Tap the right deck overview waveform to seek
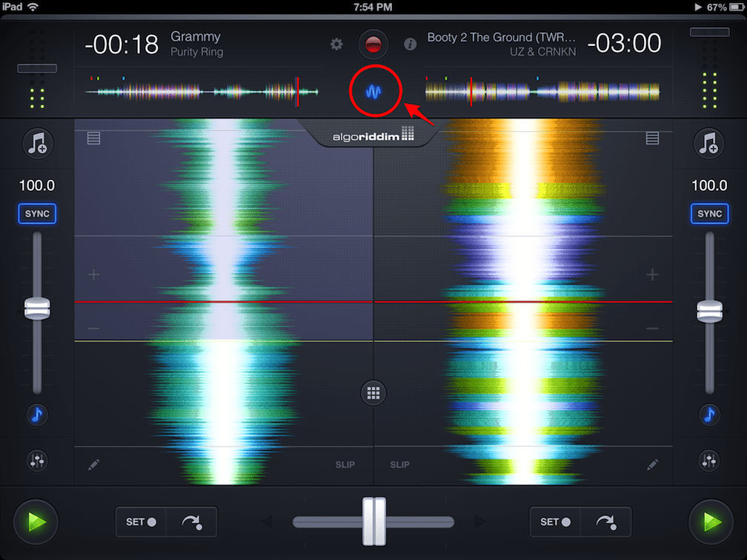Image resolution: width=747 pixels, height=560 pixels. (541, 91)
